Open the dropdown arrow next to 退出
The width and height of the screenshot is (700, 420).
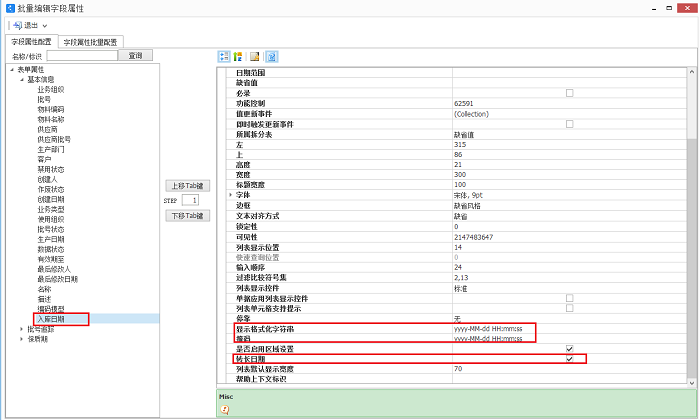(x=46, y=25)
